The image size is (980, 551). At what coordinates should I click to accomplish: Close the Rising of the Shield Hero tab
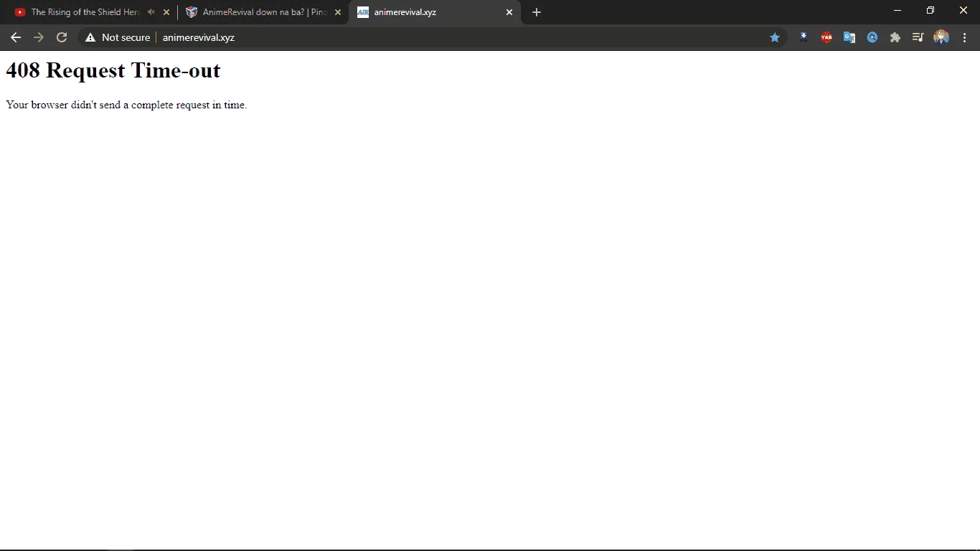click(x=166, y=12)
